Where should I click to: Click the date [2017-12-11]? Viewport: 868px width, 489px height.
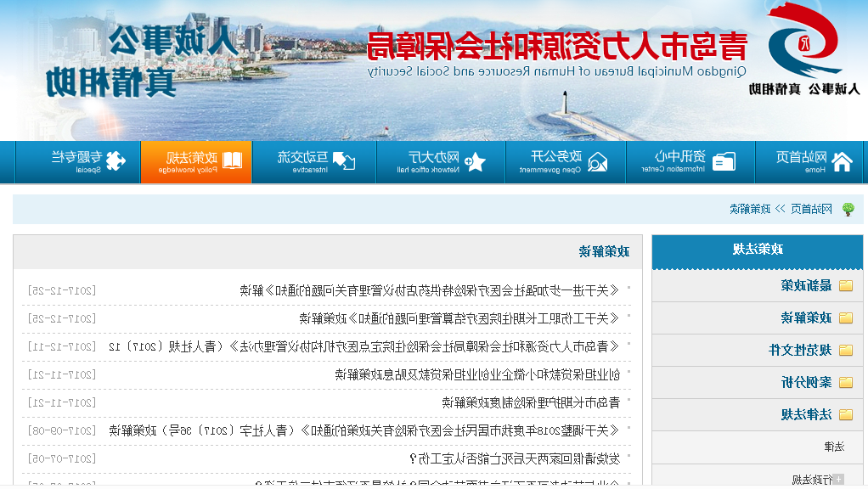pyautogui.click(x=62, y=347)
